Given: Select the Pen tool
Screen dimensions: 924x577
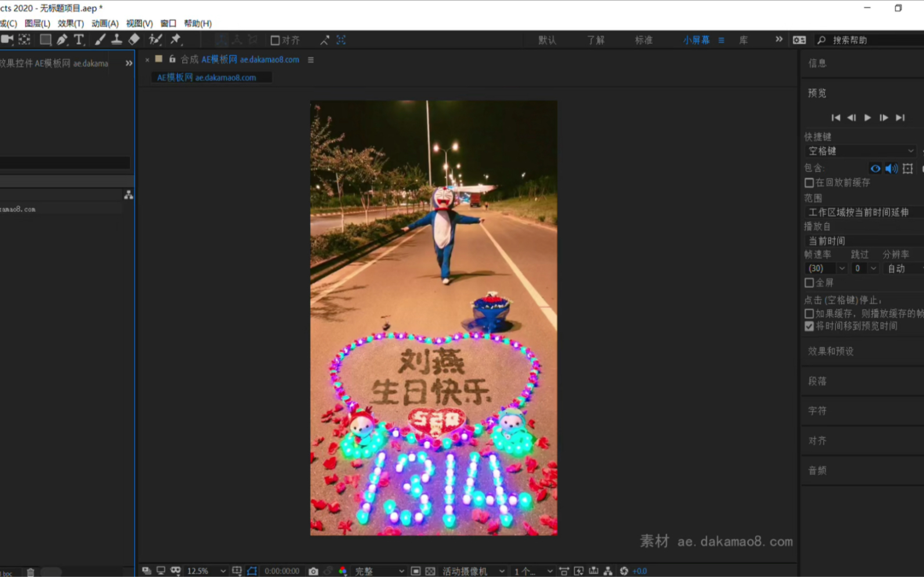Looking at the screenshot, I should [x=62, y=39].
